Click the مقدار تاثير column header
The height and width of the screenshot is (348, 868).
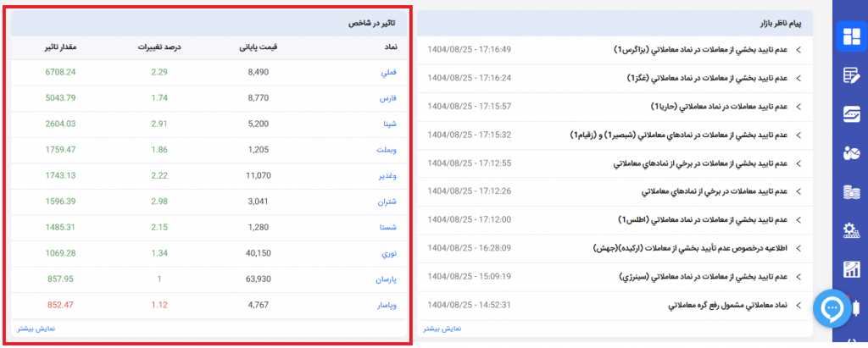(60, 47)
